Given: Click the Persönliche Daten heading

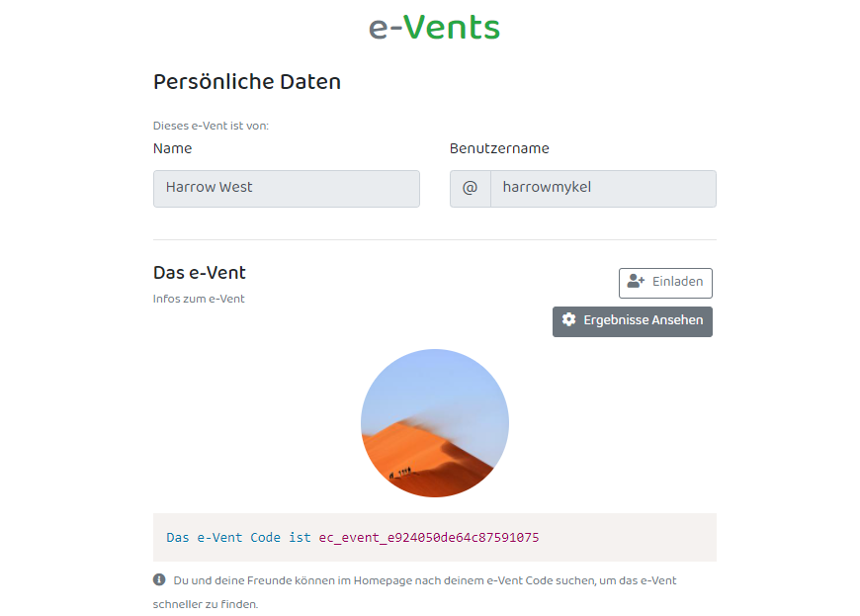Looking at the screenshot, I should tap(247, 82).
